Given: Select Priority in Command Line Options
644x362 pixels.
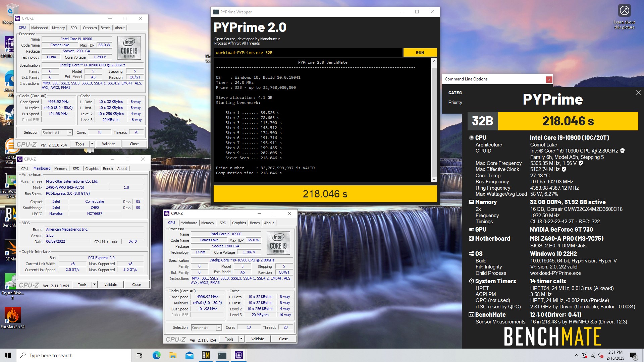Looking at the screenshot, I should click(455, 102).
